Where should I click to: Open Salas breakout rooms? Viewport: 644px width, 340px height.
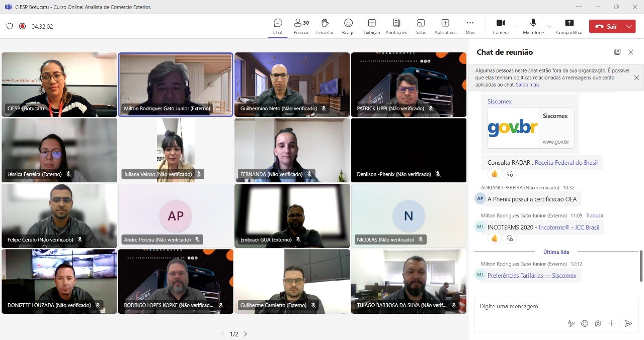click(x=421, y=26)
